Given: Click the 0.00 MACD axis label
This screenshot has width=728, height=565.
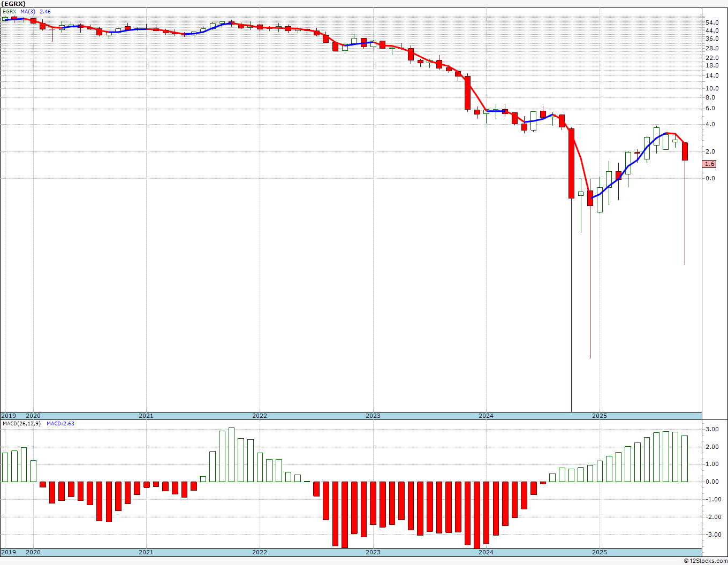Looking at the screenshot, I should (711, 482).
